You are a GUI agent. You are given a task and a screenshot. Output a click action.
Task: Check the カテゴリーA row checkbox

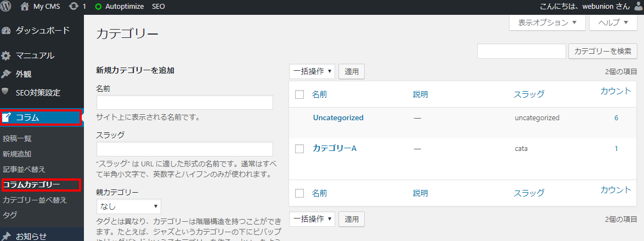click(300, 149)
